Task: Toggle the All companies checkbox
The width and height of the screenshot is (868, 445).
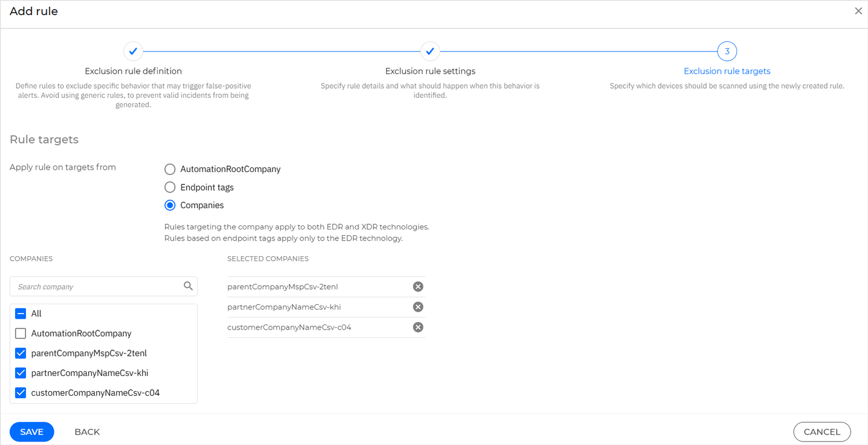Action: pos(21,313)
